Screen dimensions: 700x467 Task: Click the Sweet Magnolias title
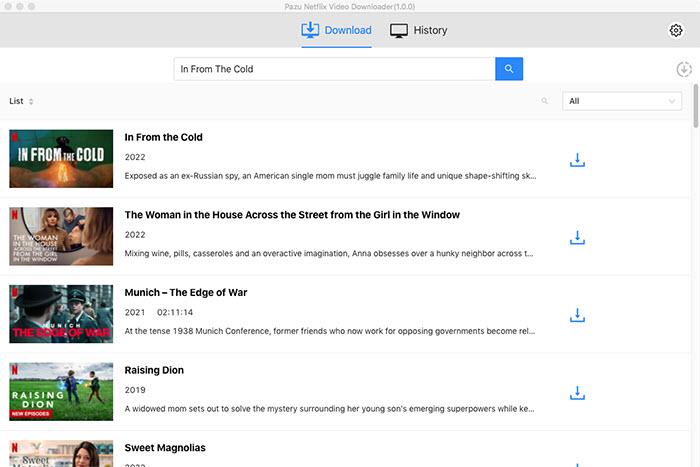pos(165,448)
